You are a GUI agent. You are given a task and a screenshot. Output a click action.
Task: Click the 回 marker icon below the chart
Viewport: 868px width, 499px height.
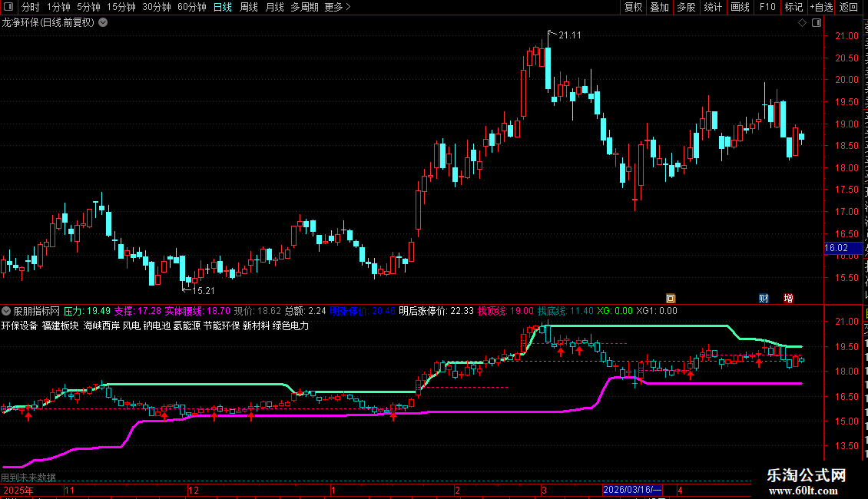[x=671, y=298]
